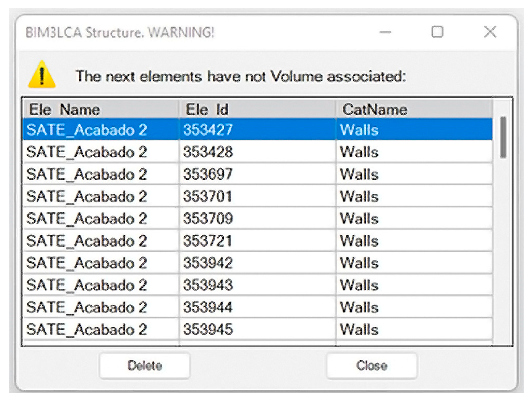The image size is (532, 403).
Task: Select element Id 353721 in the list
Action: [208, 240]
